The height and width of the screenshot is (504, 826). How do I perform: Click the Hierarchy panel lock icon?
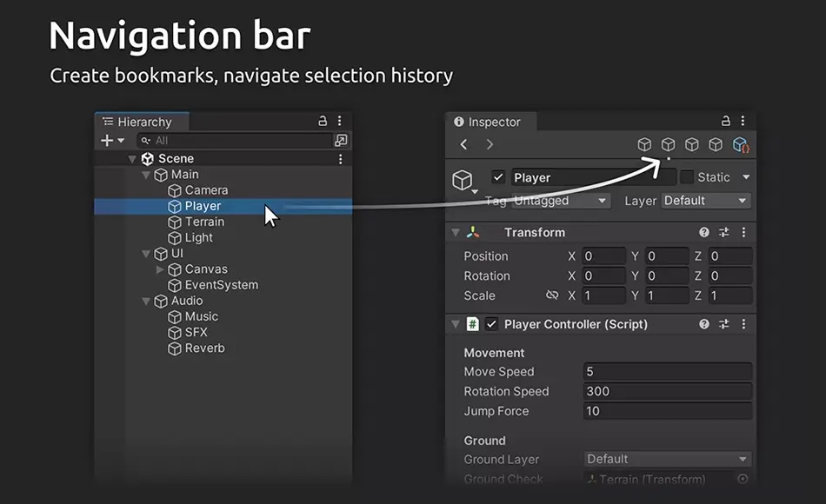tap(323, 122)
